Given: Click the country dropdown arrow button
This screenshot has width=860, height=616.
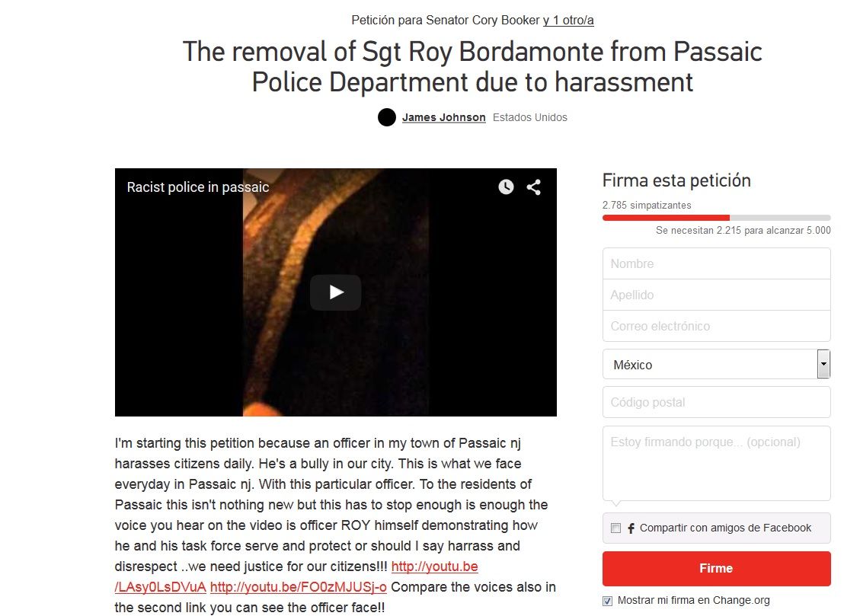Looking at the screenshot, I should coord(823,365).
